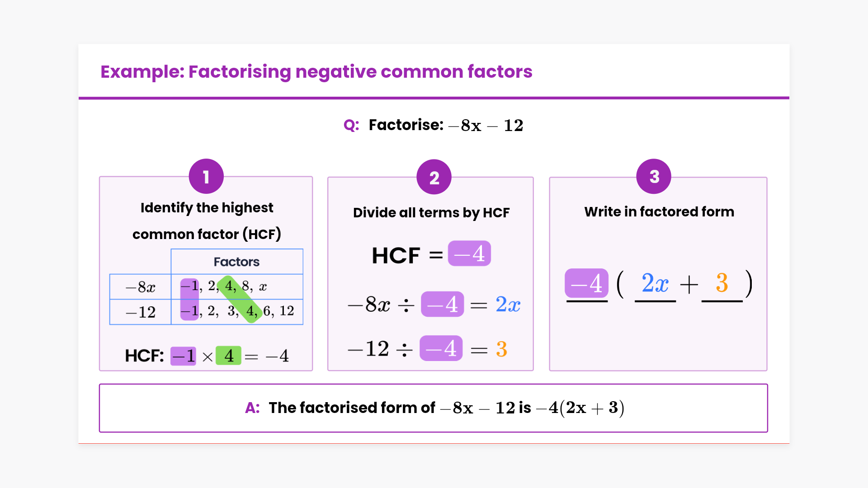Click the purple -4 before the brackets

coord(586,284)
